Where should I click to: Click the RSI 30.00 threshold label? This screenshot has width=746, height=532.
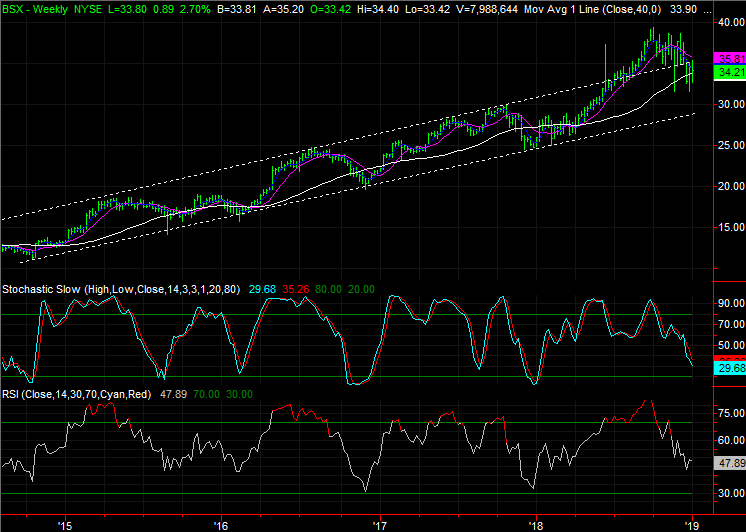239,394
